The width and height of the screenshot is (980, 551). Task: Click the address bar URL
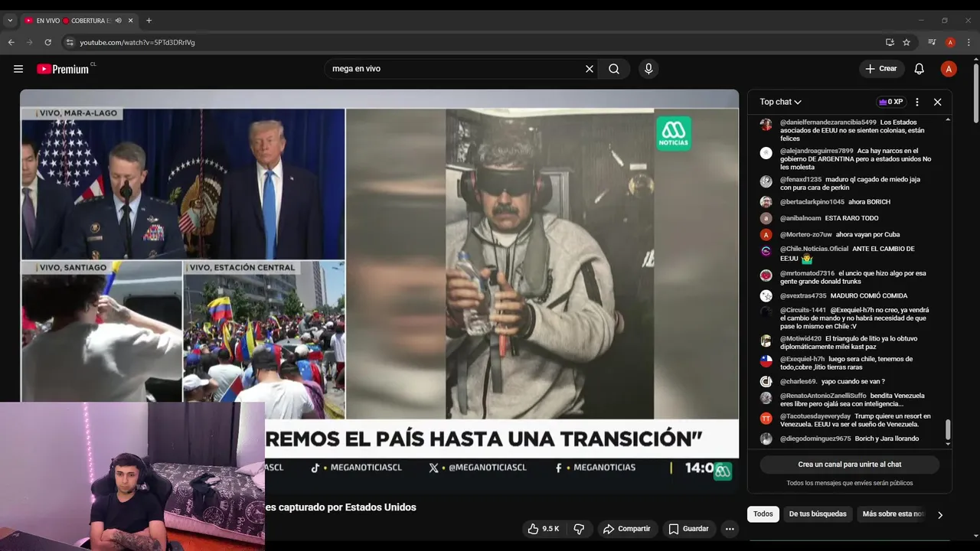(138, 42)
